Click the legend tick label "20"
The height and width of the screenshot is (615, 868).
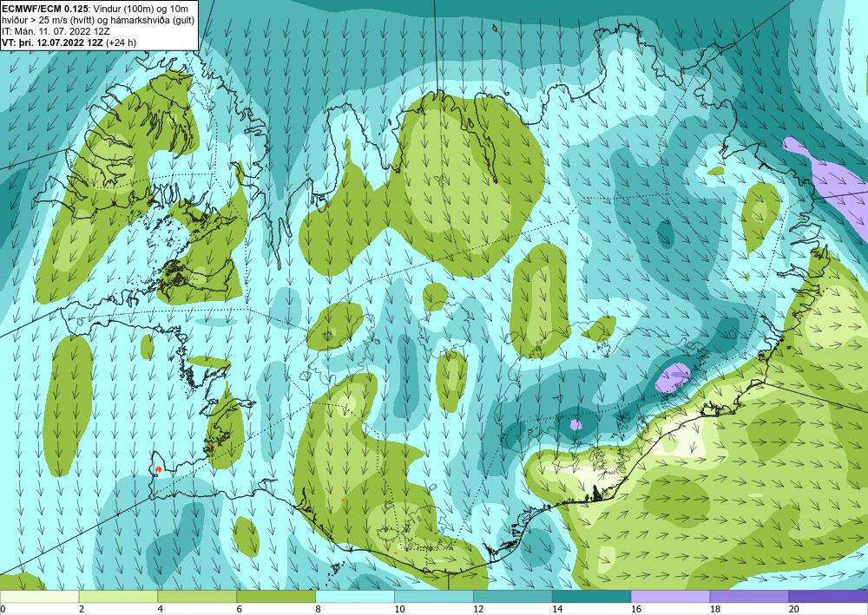click(794, 610)
